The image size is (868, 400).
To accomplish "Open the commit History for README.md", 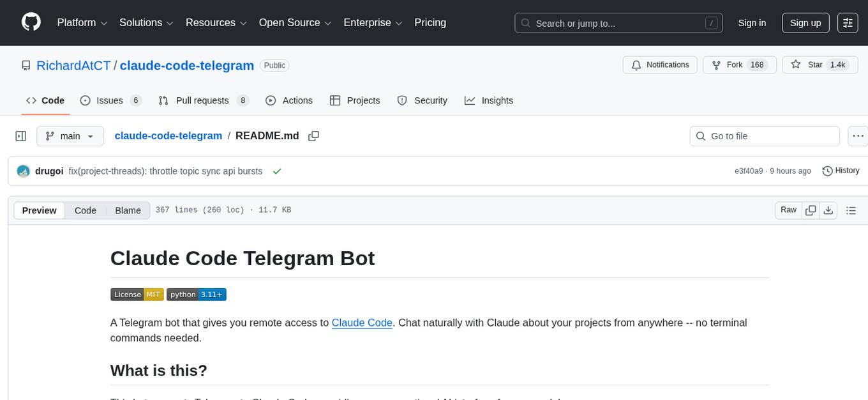I will 841,171.
